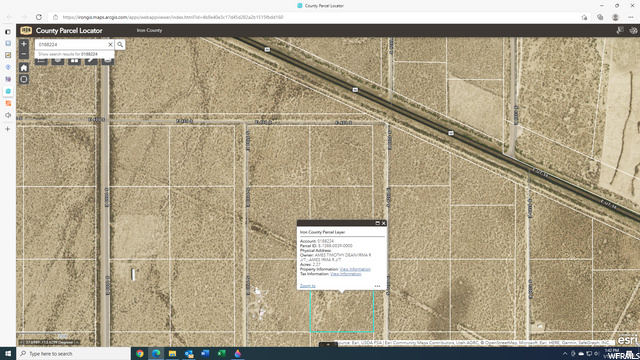
Task: Click the orange Office icon in sidebar
Action: (x=8, y=103)
